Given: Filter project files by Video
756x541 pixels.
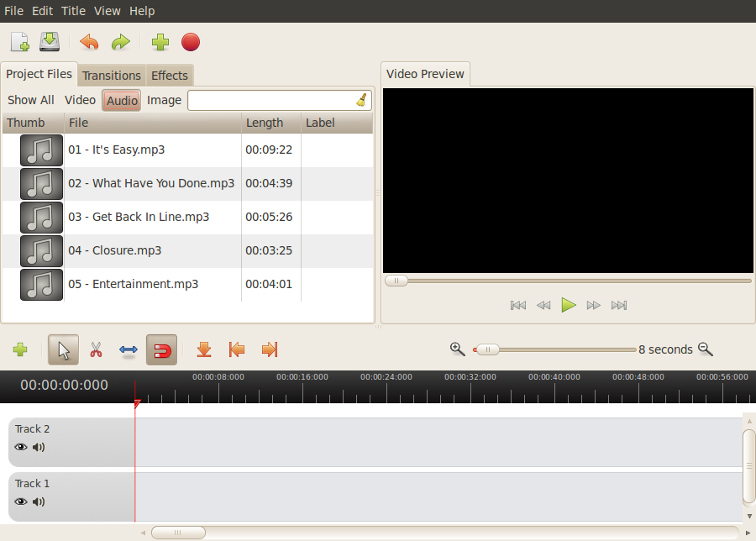Looking at the screenshot, I should click(80, 99).
